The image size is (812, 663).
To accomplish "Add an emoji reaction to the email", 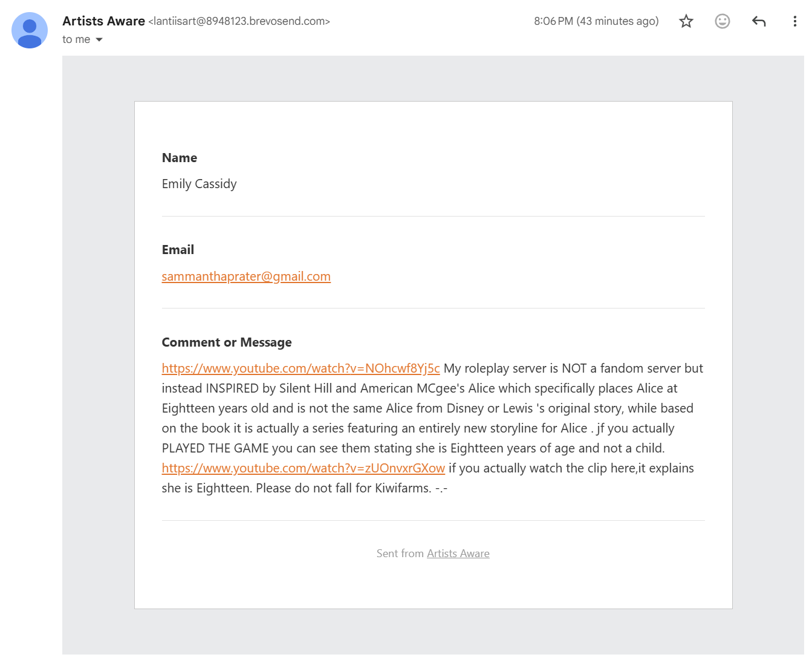I will click(722, 21).
